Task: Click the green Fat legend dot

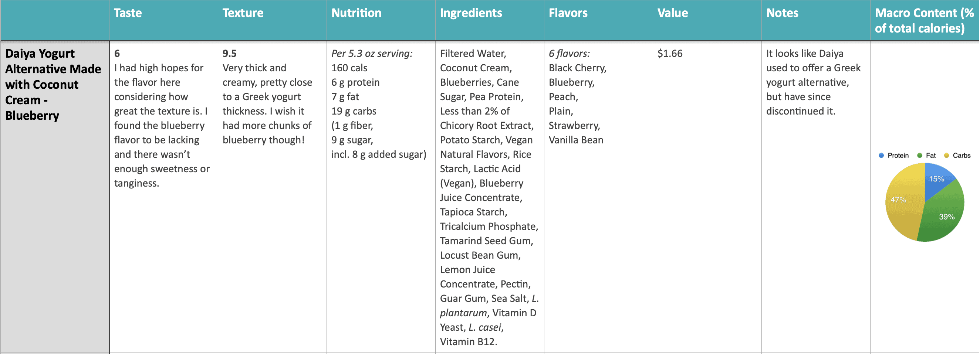Action: click(919, 156)
